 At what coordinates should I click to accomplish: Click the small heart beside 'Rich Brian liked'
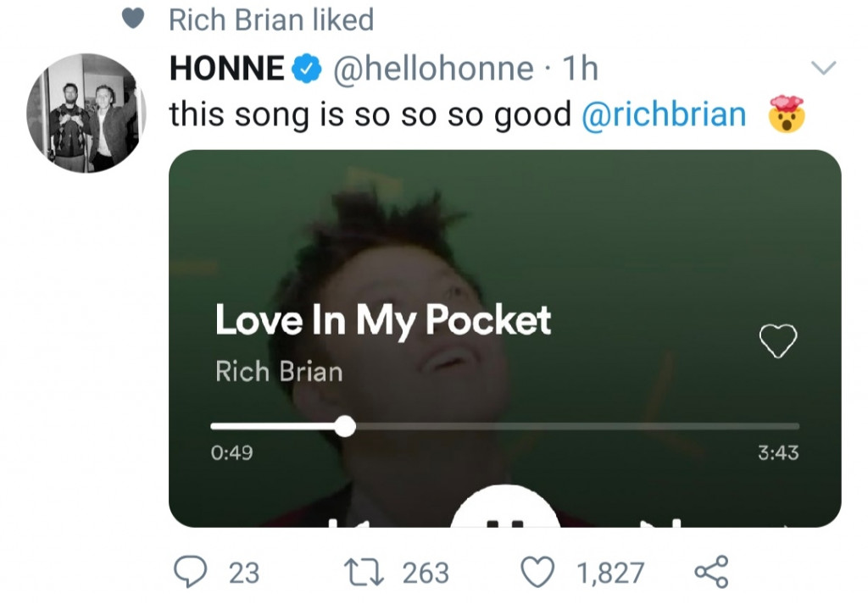(134, 19)
